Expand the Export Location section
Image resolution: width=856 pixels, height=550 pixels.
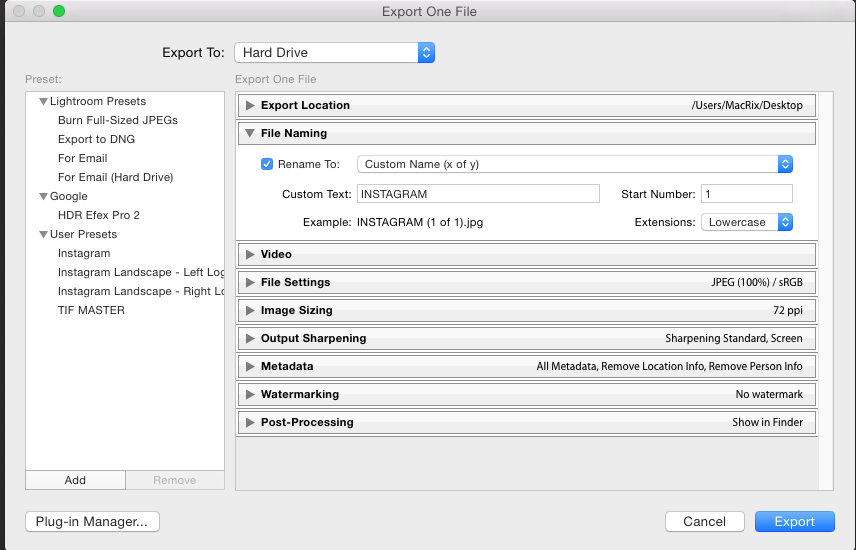coord(250,105)
